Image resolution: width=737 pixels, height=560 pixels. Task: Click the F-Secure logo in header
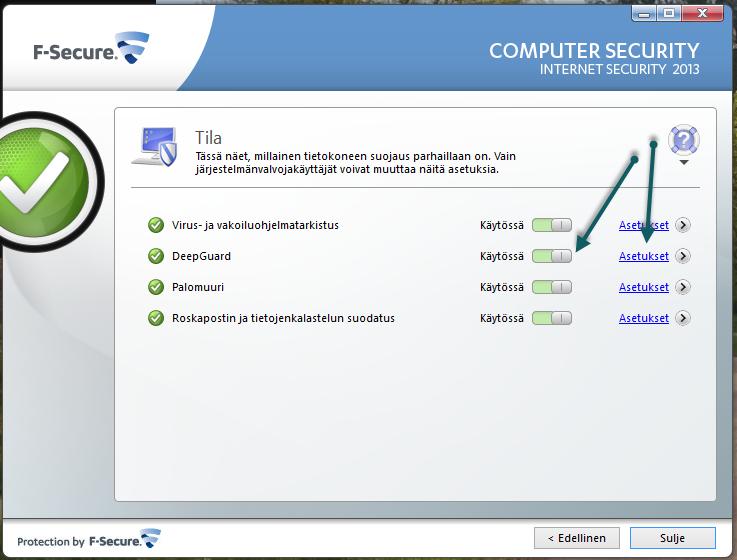(91, 48)
